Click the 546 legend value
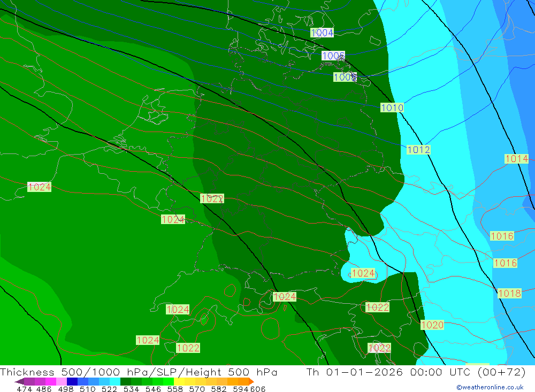 tap(153, 389)
